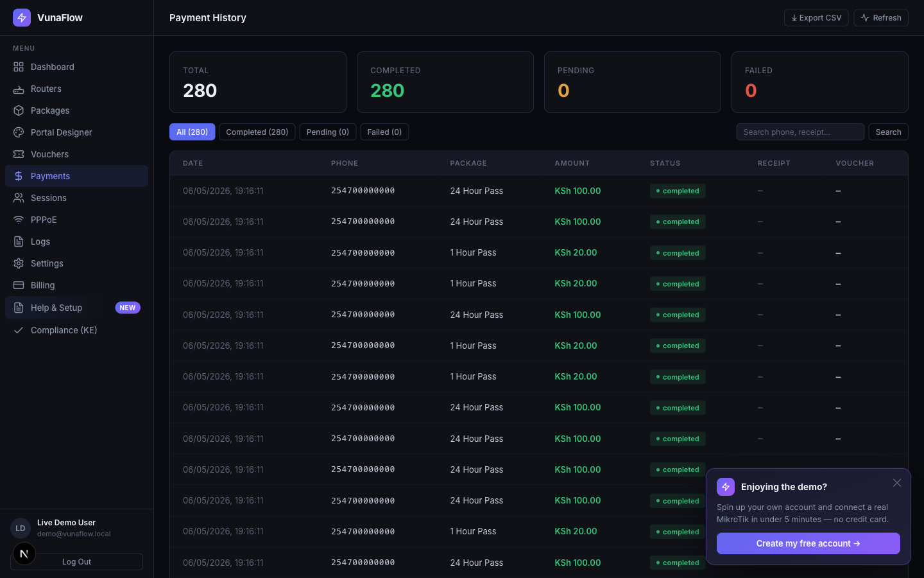
Task: Click the Packages box icon
Action: click(x=19, y=110)
